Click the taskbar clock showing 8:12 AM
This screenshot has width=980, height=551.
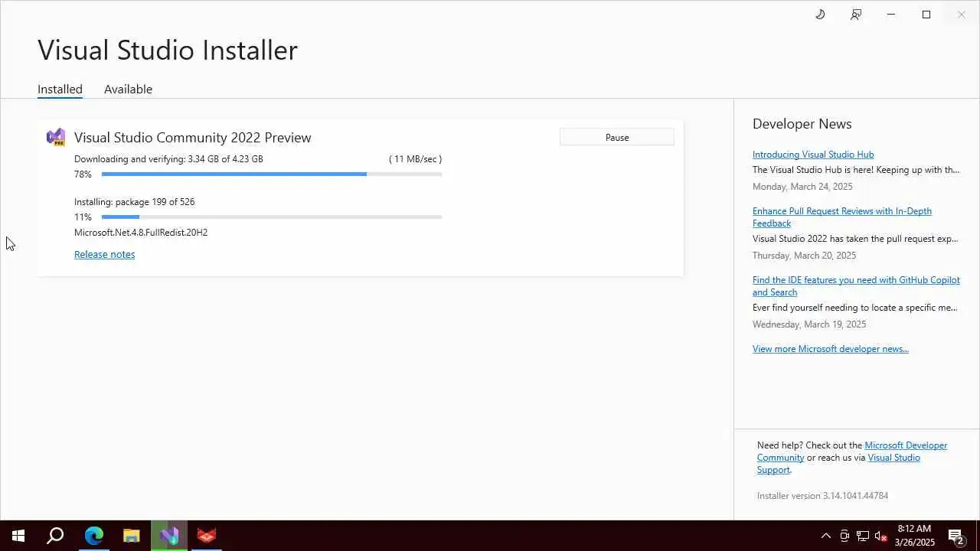pyautogui.click(x=915, y=536)
